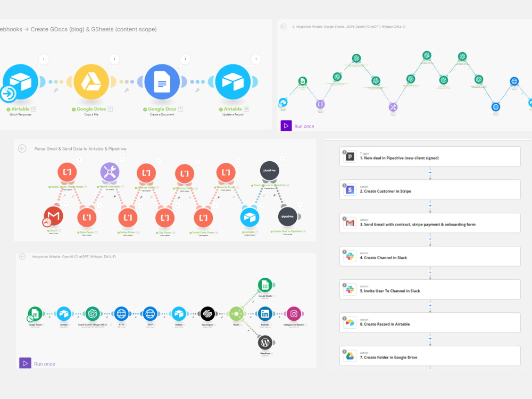Select the LinkedIn module
532x399 pixels.
click(x=265, y=314)
